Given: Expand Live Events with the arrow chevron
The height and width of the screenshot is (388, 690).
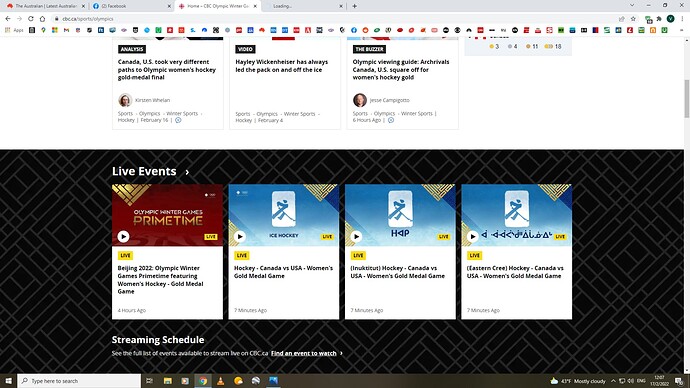Looking at the screenshot, I should click(187, 172).
